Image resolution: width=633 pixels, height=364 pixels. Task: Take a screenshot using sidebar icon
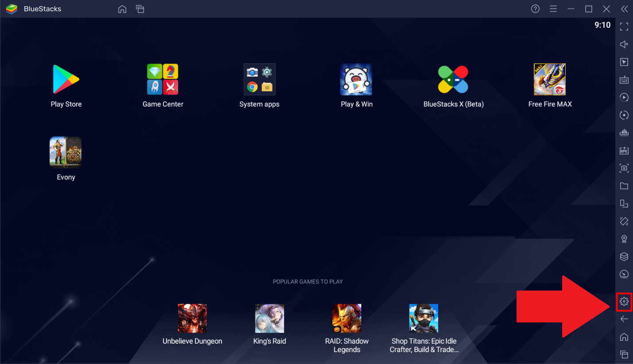coord(624,168)
